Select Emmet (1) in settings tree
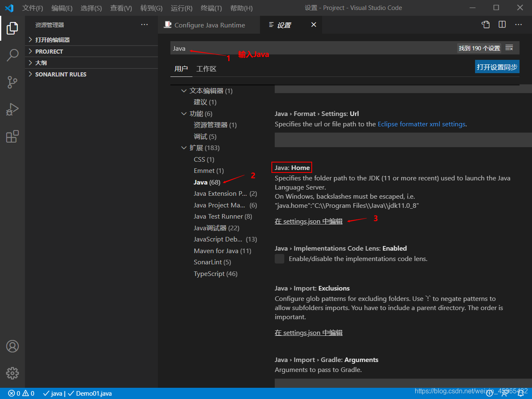 click(209, 170)
